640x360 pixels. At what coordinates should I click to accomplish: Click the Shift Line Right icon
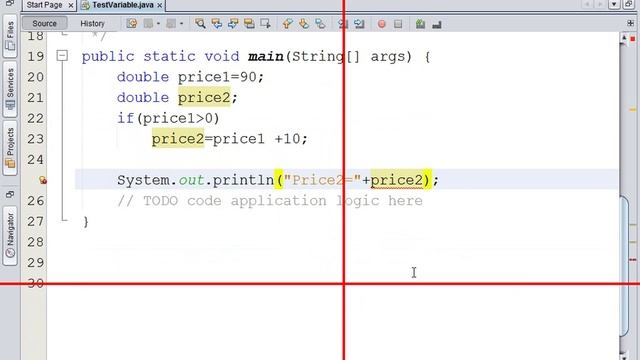(x=359, y=24)
